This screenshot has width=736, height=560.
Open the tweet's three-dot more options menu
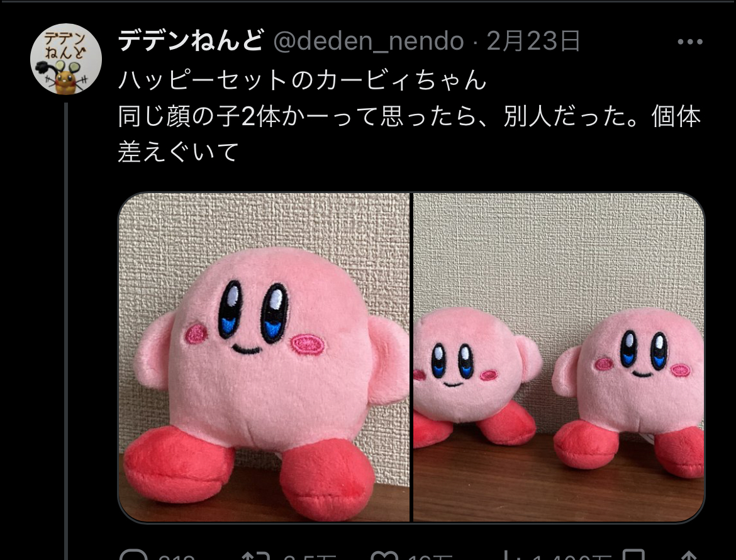pyautogui.click(x=690, y=42)
